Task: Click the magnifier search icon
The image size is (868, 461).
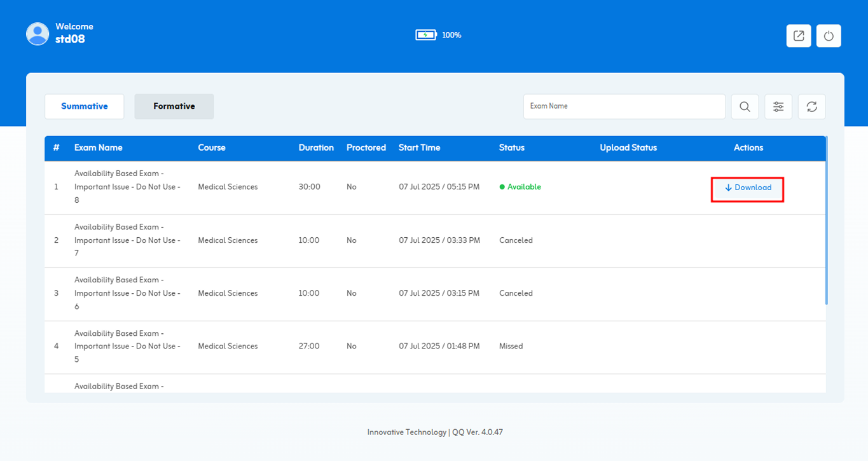Action: tap(745, 107)
